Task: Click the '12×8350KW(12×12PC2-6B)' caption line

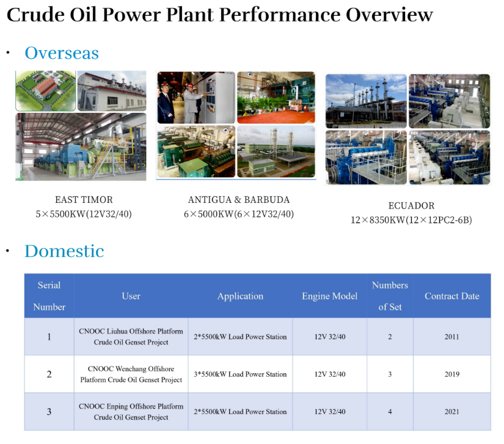Action: (411, 220)
